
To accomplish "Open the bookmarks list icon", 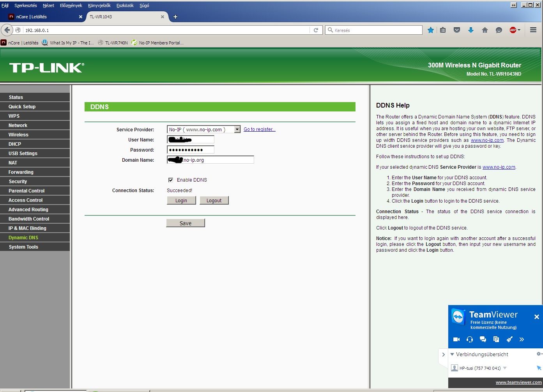I will pos(443,30).
